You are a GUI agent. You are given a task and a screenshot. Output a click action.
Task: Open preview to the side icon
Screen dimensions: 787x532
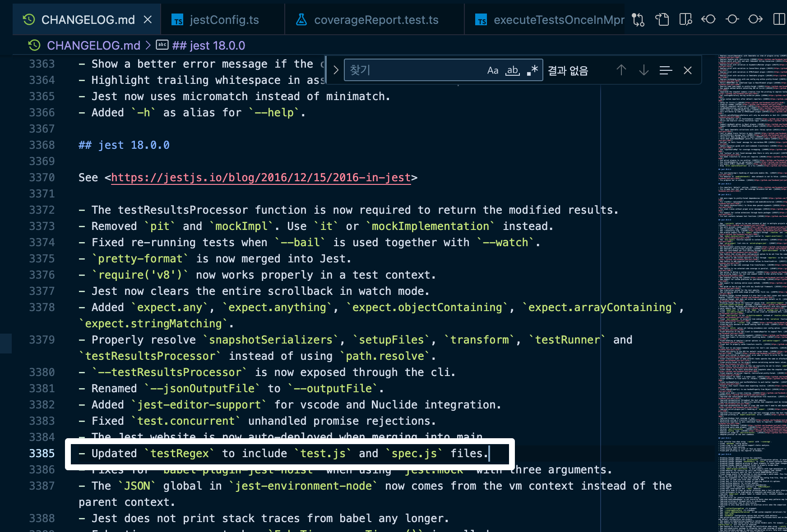tap(685, 19)
